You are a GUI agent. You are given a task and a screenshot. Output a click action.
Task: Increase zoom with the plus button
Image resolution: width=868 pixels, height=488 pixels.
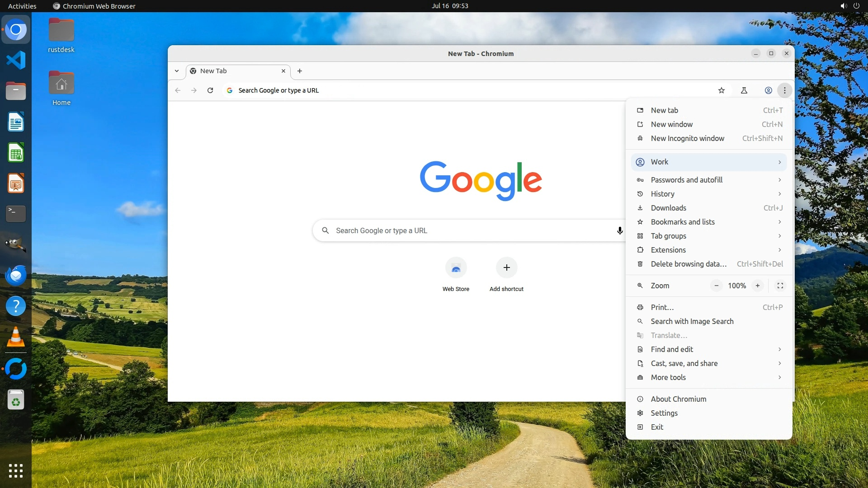tap(758, 286)
